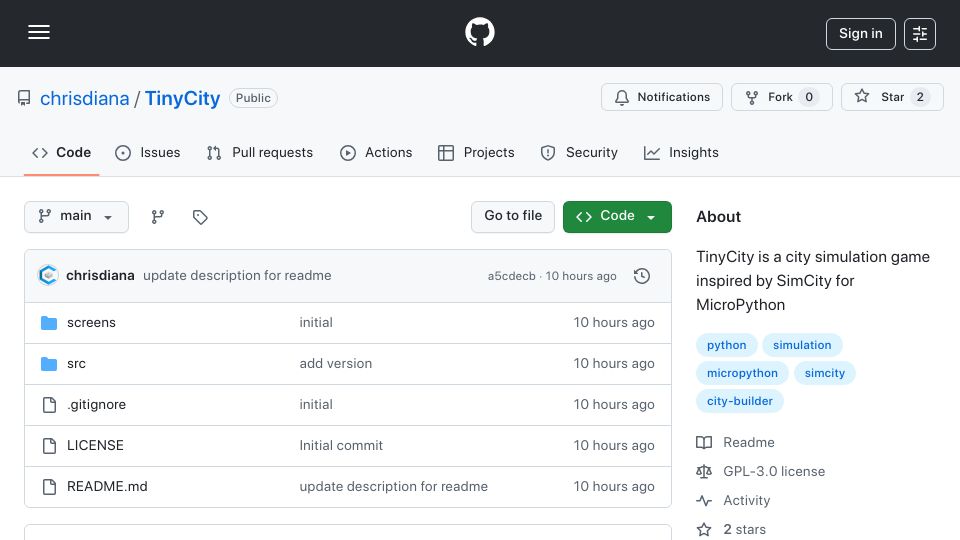Click the screens folder icon

click(x=49, y=323)
